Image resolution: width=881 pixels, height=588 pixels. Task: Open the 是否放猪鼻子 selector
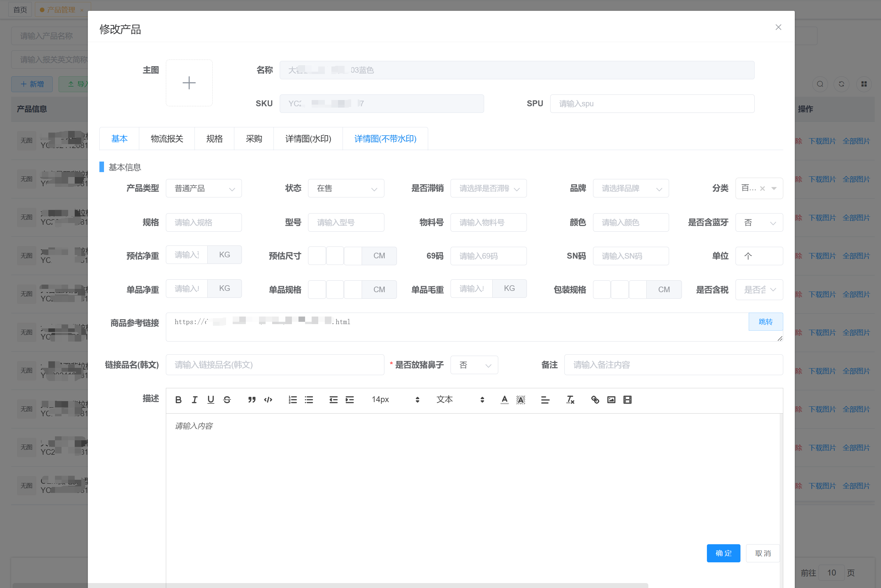(x=474, y=365)
